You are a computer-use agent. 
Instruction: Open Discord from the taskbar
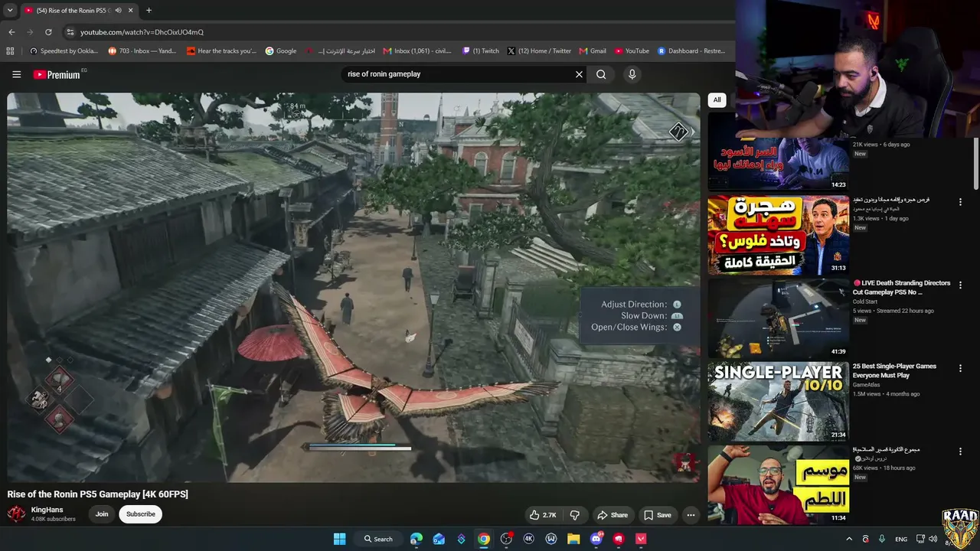[596, 539]
